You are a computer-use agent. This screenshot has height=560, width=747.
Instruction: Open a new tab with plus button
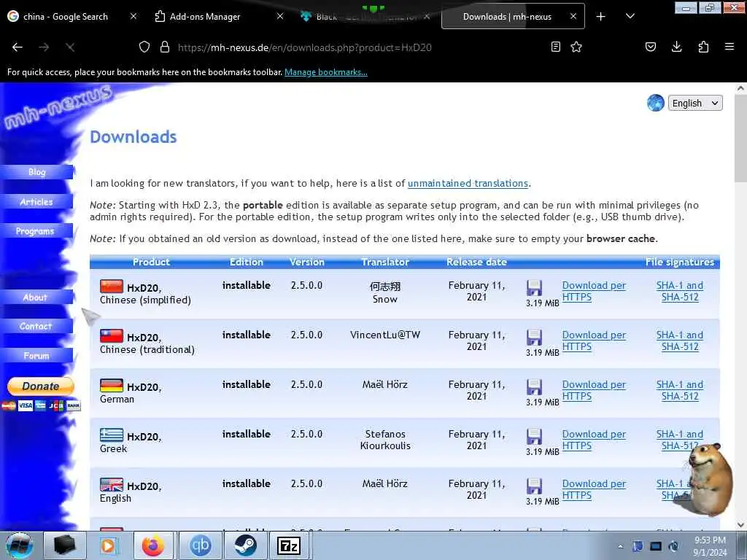(x=601, y=17)
